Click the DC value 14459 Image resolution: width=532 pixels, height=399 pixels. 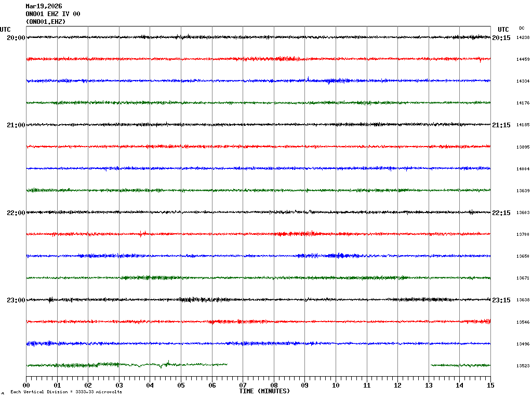click(x=523, y=60)
